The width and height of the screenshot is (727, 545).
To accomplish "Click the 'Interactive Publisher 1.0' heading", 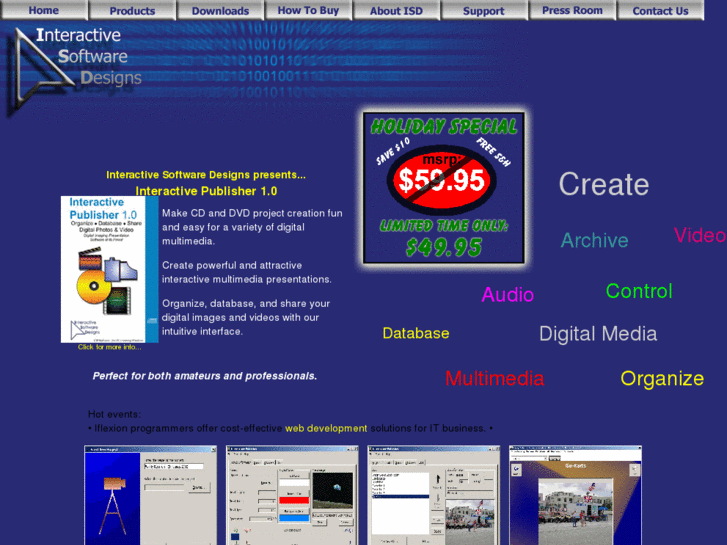I will click(206, 191).
